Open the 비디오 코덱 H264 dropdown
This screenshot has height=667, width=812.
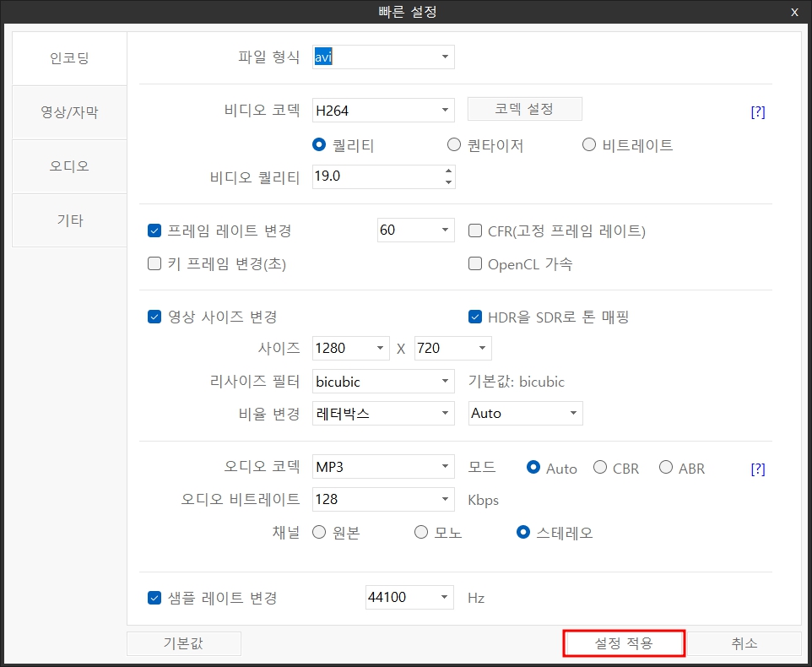click(444, 110)
